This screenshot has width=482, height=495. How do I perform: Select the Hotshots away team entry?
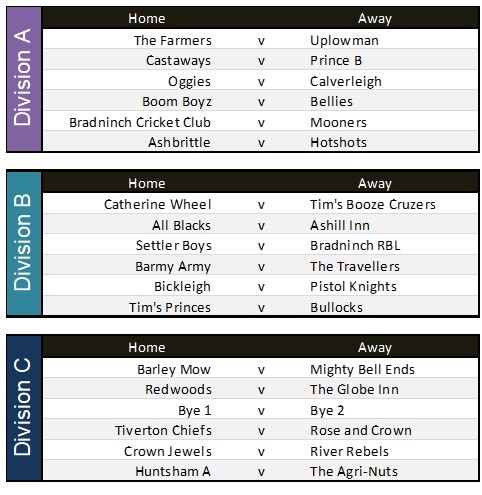[x=338, y=143]
